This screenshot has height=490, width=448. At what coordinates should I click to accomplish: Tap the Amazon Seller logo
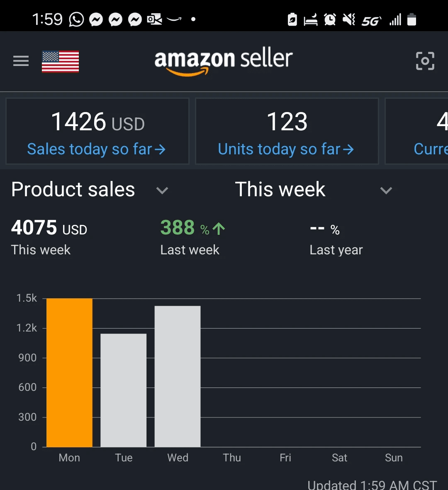tap(223, 61)
